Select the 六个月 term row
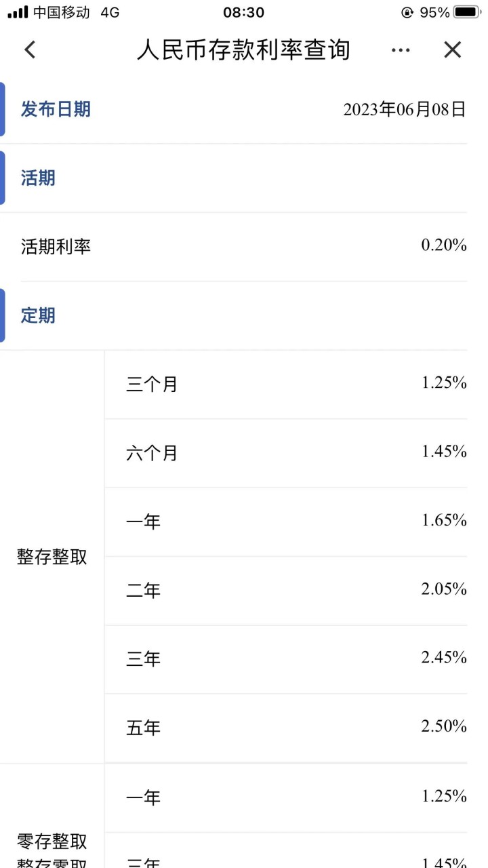This screenshot has height=868, width=488. coord(286,453)
